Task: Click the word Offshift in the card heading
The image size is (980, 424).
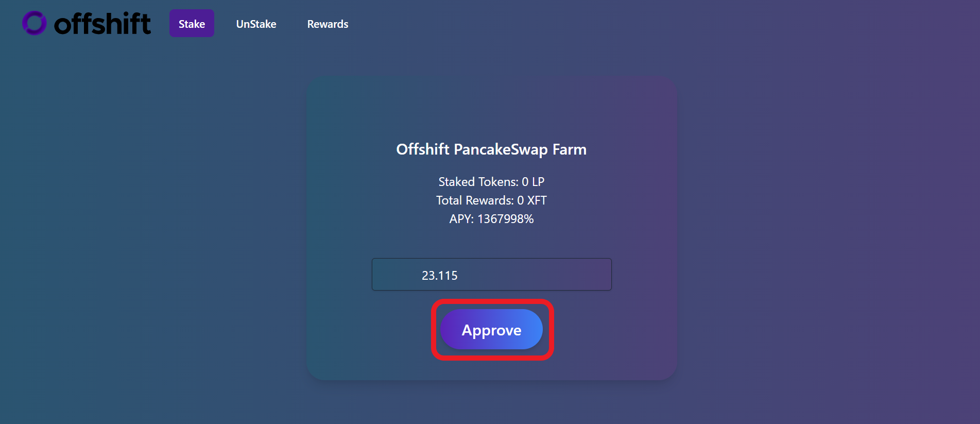Action: pyautogui.click(x=423, y=149)
